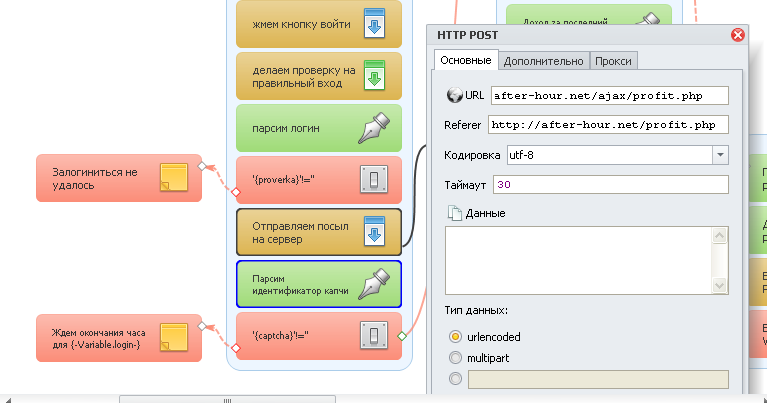Viewport: 767px width, 403px height.
Task: Close the HTTP POST dialog
Action: [x=738, y=35]
